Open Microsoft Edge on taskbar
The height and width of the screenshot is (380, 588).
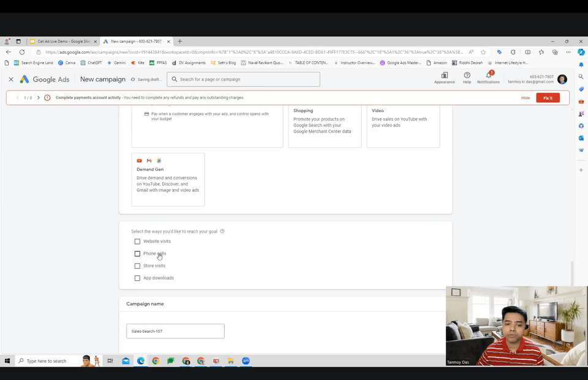tap(141, 361)
